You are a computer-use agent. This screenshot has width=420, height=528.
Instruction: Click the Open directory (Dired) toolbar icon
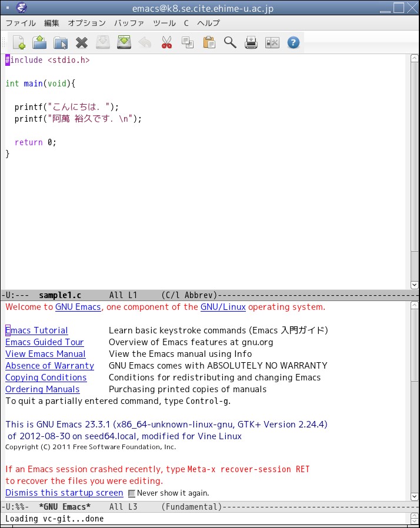pyautogui.click(x=61, y=42)
